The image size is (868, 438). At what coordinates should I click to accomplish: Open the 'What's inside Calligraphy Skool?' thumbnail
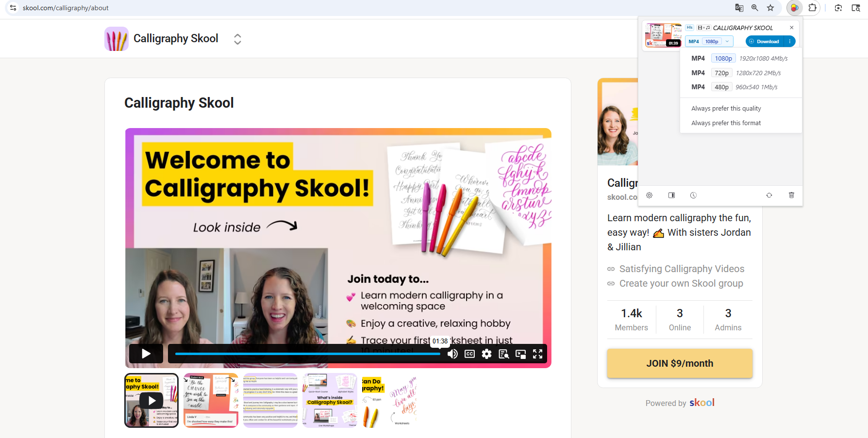tap(330, 400)
